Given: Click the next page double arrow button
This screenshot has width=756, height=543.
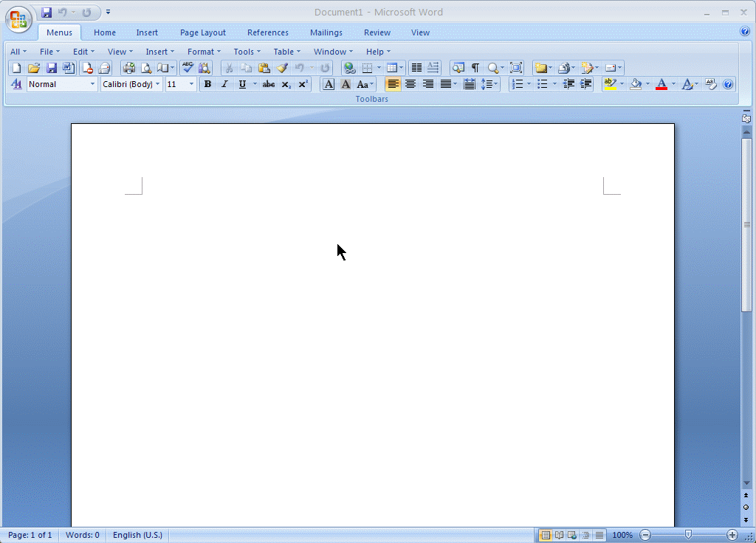Looking at the screenshot, I should pos(746,520).
